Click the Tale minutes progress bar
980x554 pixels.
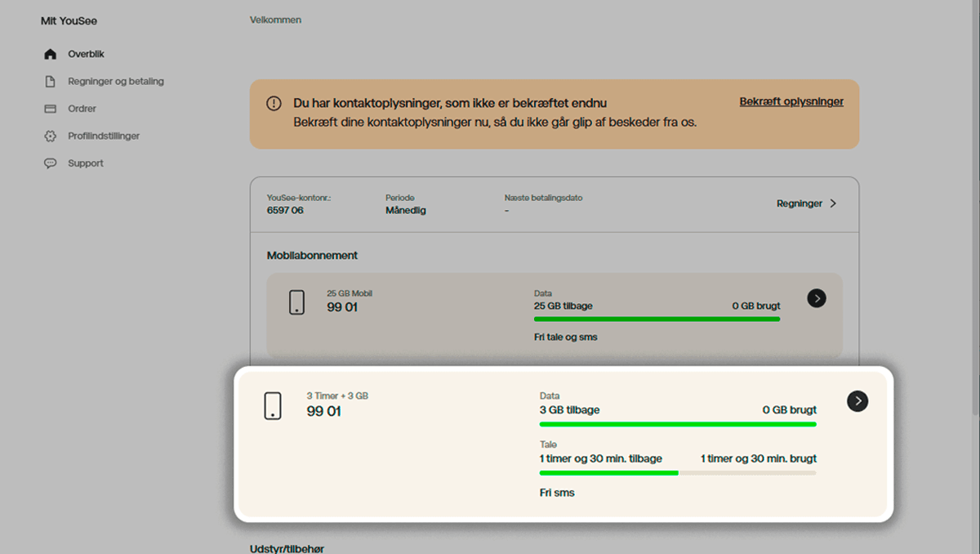678,473
